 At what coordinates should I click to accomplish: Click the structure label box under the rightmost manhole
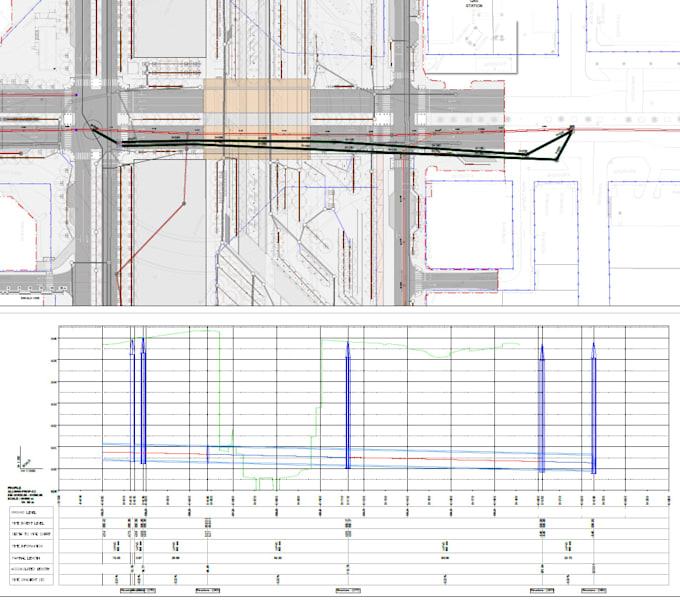[x=594, y=591]
